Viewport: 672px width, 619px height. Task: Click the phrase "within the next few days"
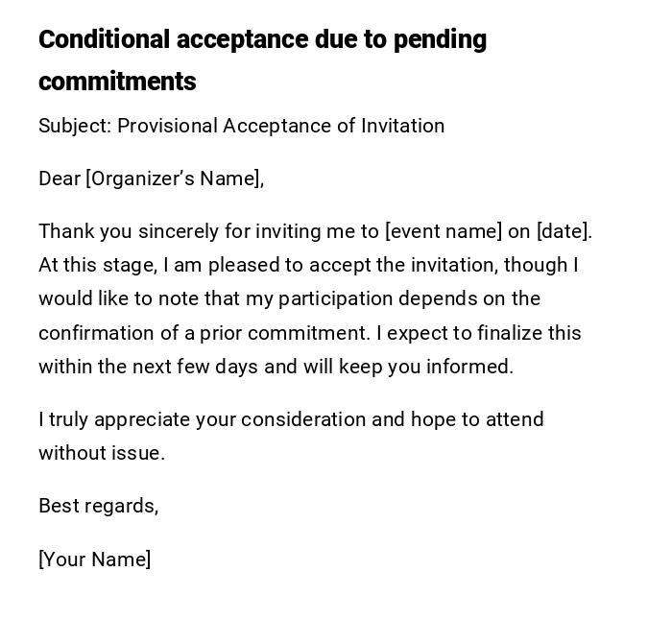pos(149,367)
